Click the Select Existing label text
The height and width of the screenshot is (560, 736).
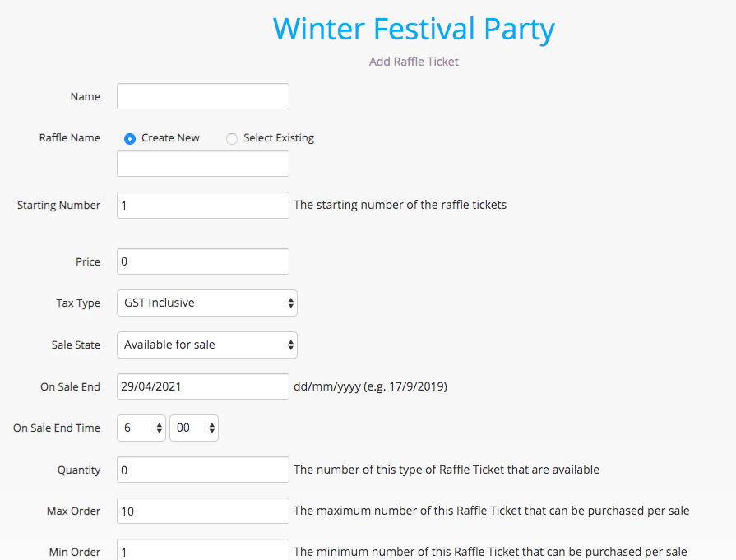coord(279,138)
